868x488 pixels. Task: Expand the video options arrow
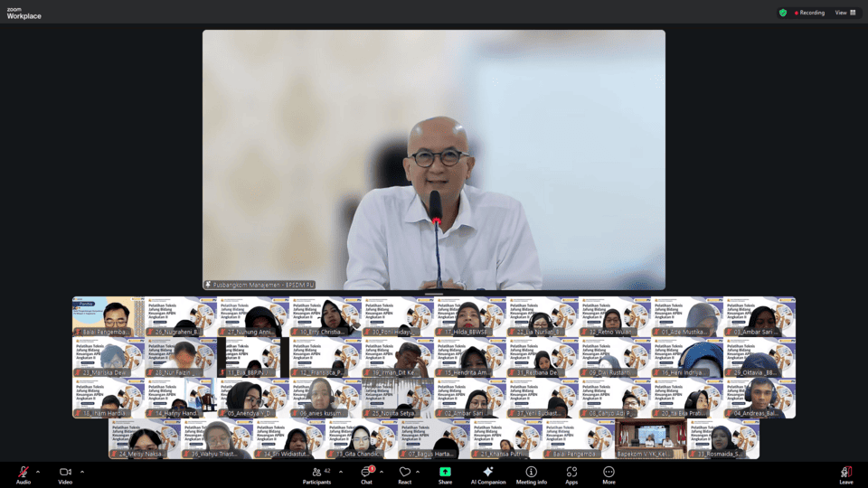tap(82, 471)
